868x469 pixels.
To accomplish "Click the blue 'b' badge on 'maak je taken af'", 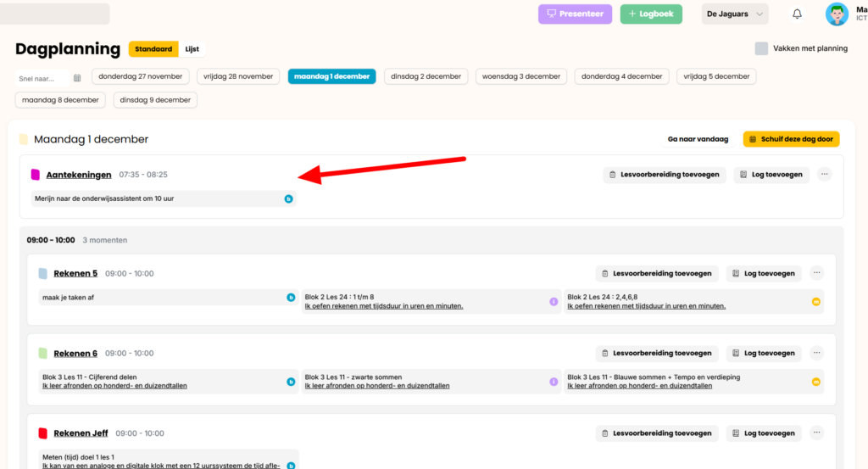I will click(x=290, y=298).
